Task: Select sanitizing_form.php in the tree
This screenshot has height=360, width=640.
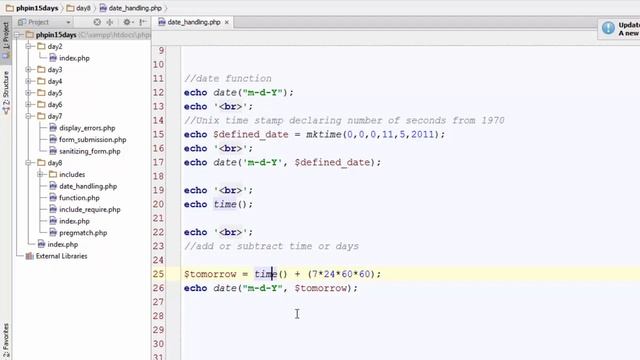Action: tap(90, 151)
